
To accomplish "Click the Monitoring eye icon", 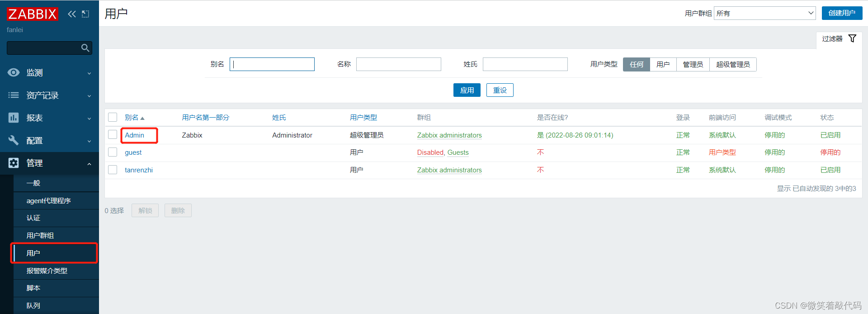I will pos(14,72).
